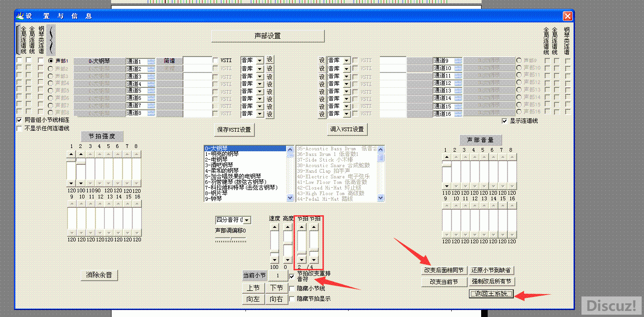Click 调入VSTI设置 button

click(x=347, y=129)
